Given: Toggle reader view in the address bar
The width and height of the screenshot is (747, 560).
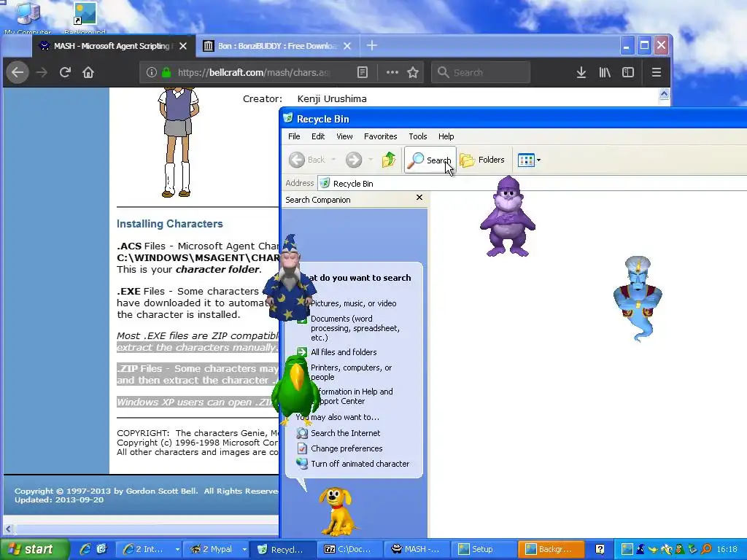Looking at the screenshot, I should pos(363,72).
